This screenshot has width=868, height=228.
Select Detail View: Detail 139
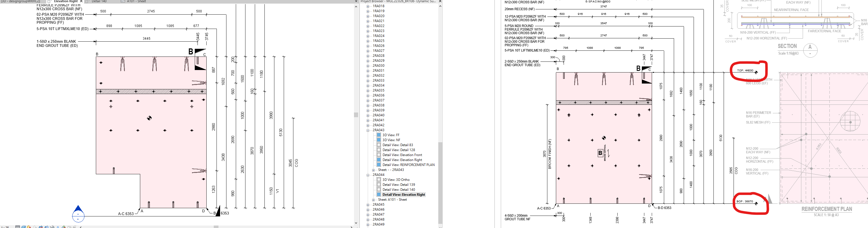(x=399, y=185)
